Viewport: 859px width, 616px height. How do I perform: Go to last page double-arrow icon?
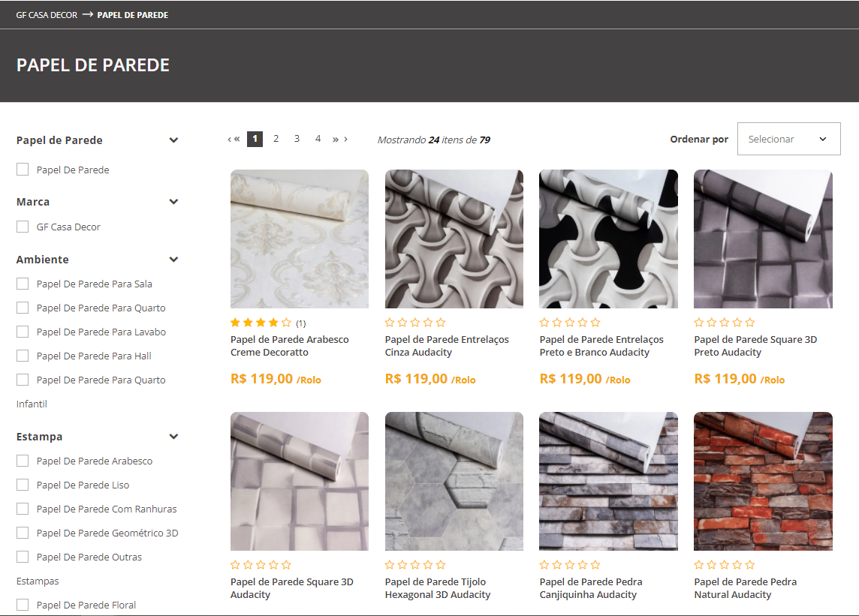click(x=336, y=139)
